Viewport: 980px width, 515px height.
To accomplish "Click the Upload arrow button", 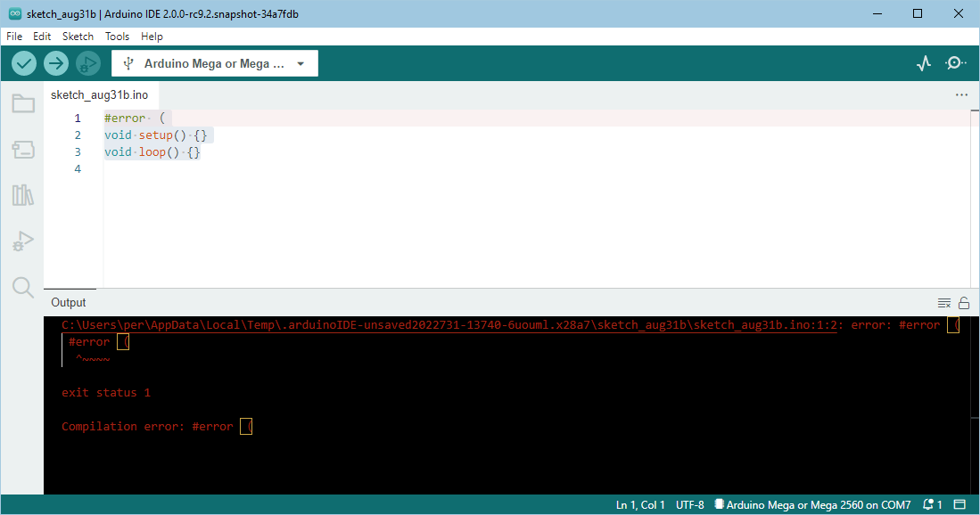I will [56, 63].
